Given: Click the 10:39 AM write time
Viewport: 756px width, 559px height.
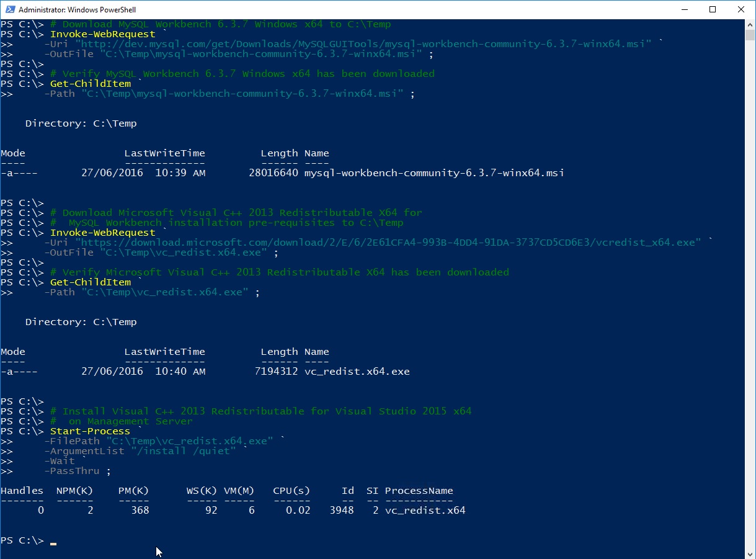Looking at the screenshot, I should 180,173.
